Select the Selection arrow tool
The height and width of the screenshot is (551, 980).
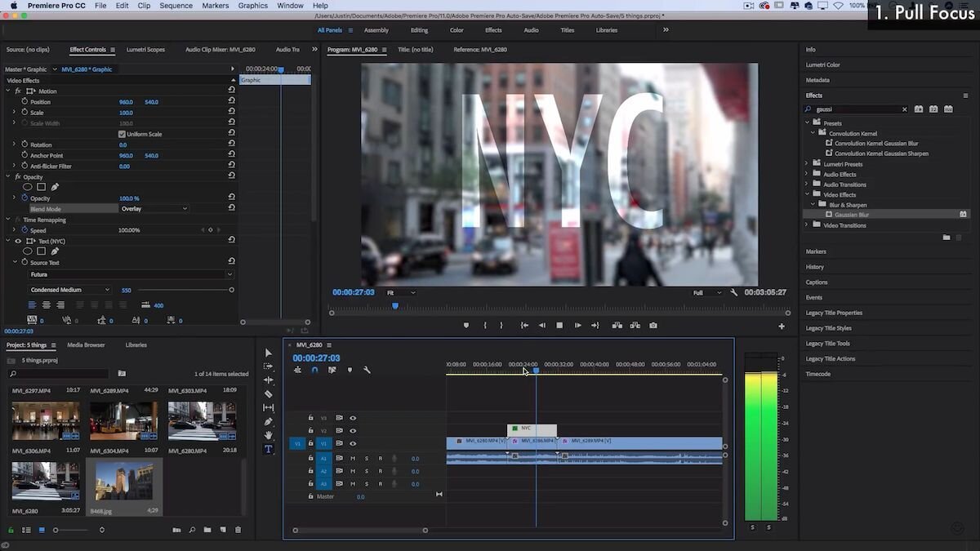coord(269,353)
